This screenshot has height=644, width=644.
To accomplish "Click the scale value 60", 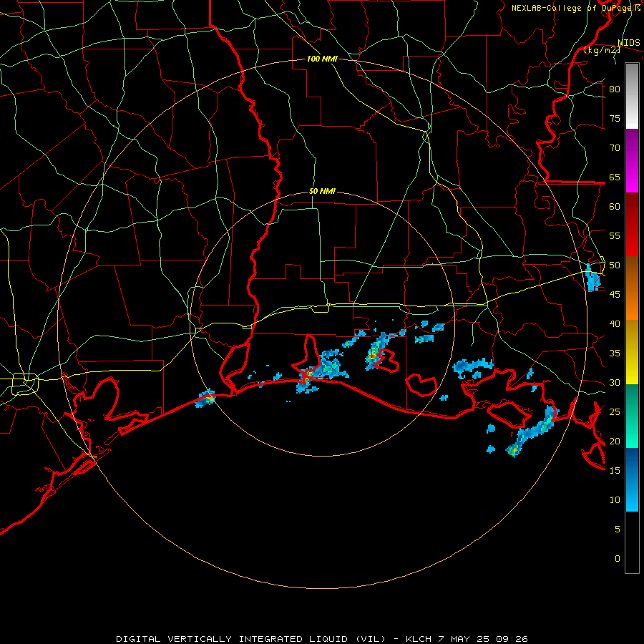I will pos(615,207).
